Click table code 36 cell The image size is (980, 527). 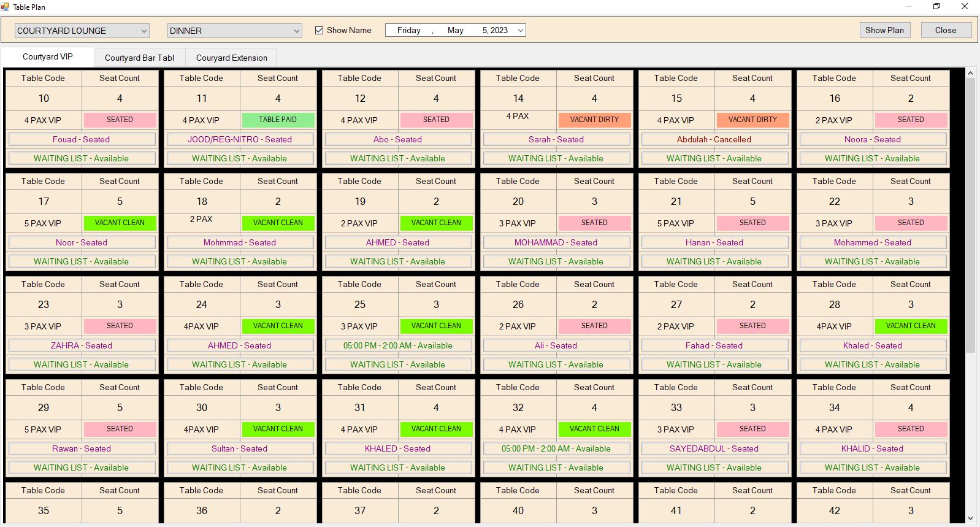pyautogui.click(x=202, y=510)
